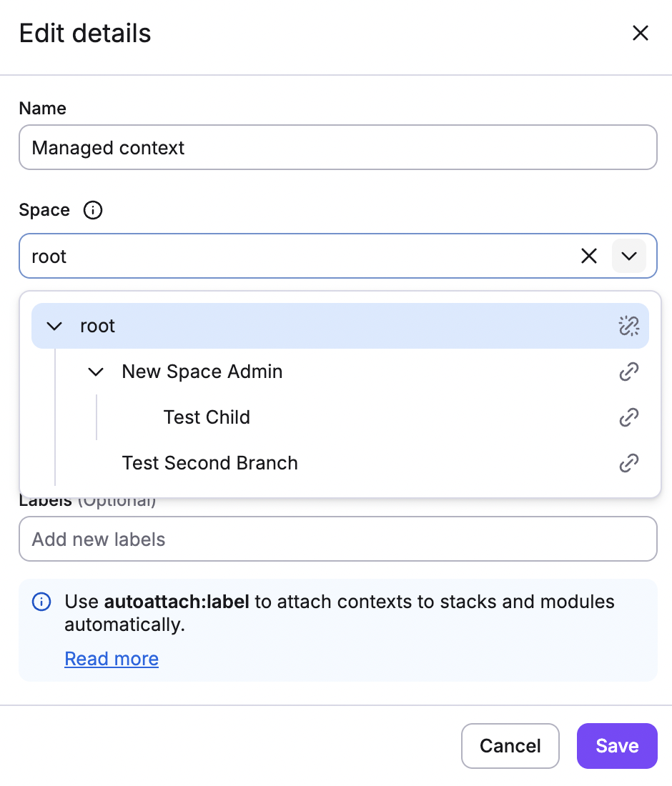
Task: Click the info icon in the autoattach banner
Action: tap(41, 602)
